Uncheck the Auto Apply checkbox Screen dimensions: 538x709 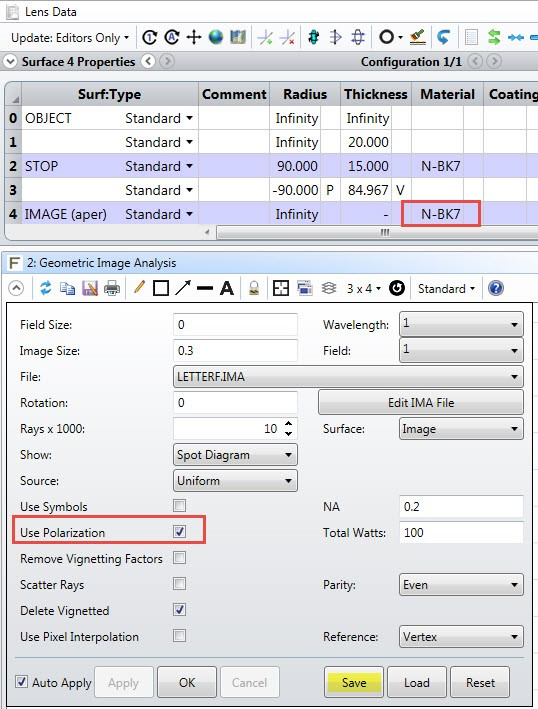point(21,681)
